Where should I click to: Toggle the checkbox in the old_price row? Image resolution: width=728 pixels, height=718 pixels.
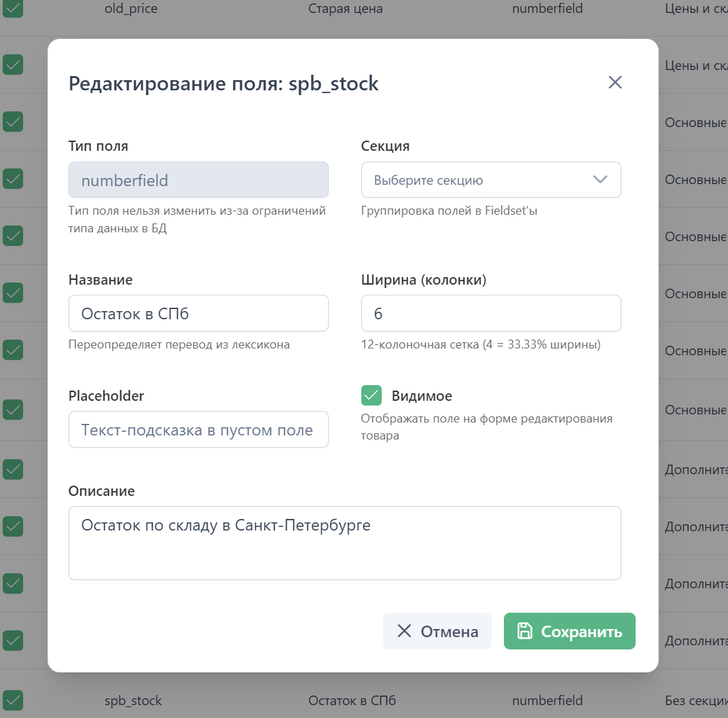pos(13,9)
